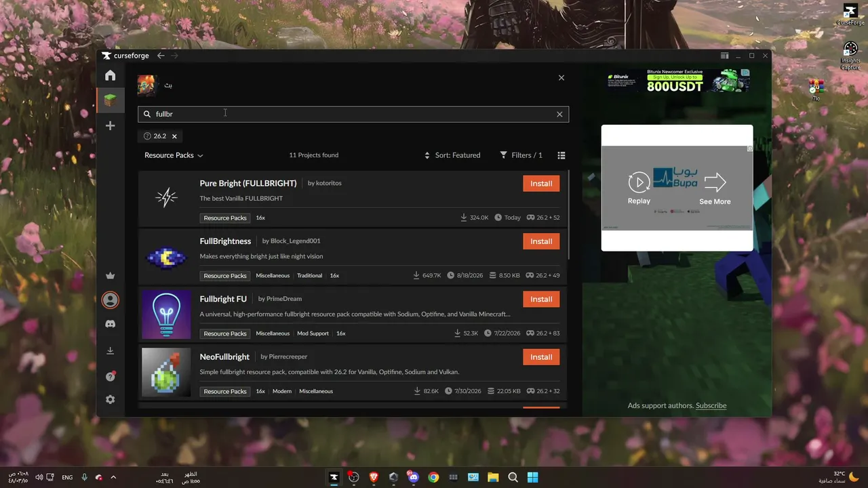The image size is (868, 488).
Task: Open the Filters / 1 panel
Action: point(521,155)
